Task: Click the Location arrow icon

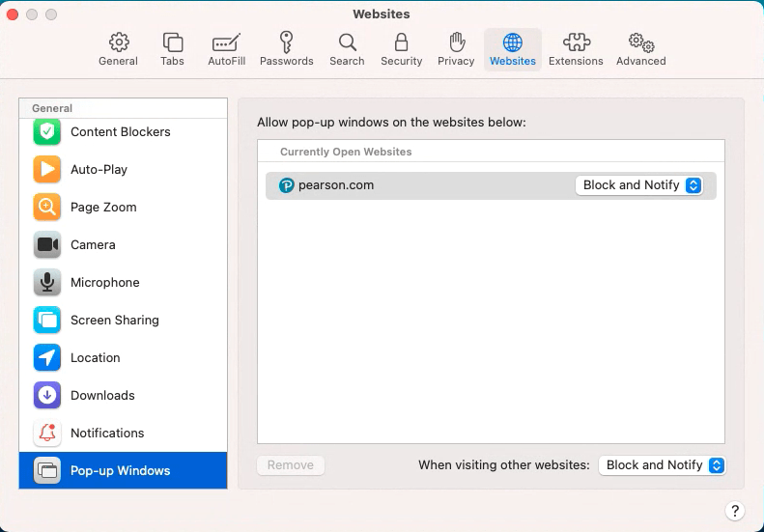Action: (47, 357)
